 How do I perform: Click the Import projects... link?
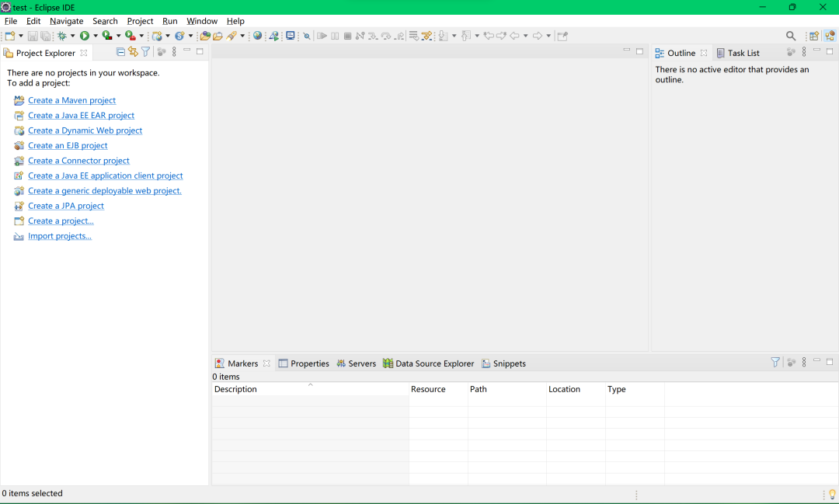click(59, 236)
